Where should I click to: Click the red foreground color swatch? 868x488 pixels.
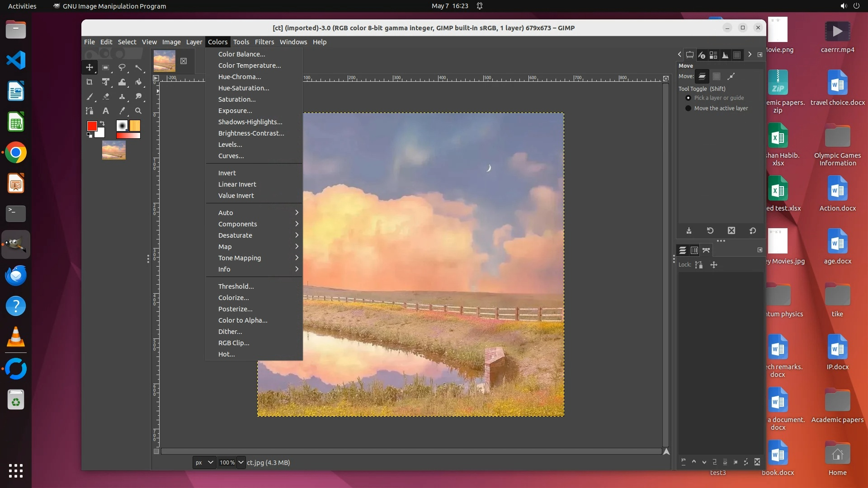pyautogui.click(x=92, y=126)
